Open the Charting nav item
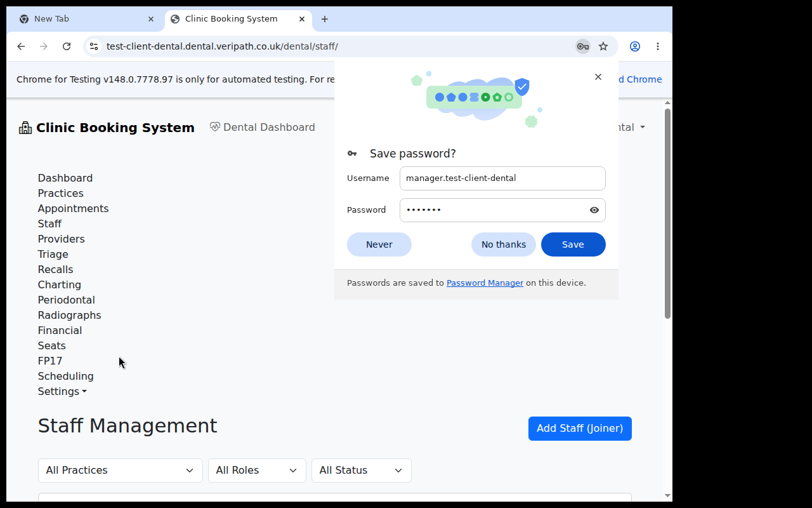 60,284
